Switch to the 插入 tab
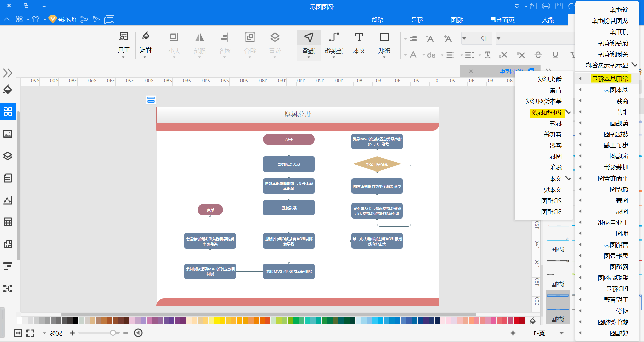This screenshot has height=342, width=644. point(548,20)
